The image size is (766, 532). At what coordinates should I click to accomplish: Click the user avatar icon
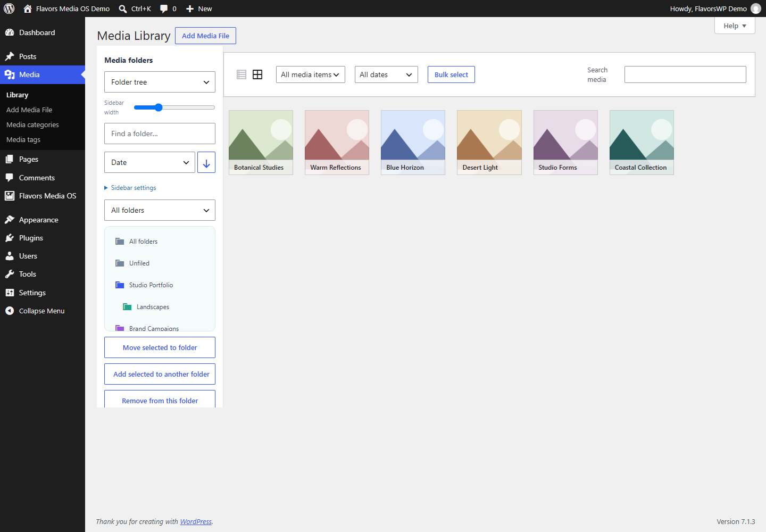pyautogui.click(x=756, y=9)
